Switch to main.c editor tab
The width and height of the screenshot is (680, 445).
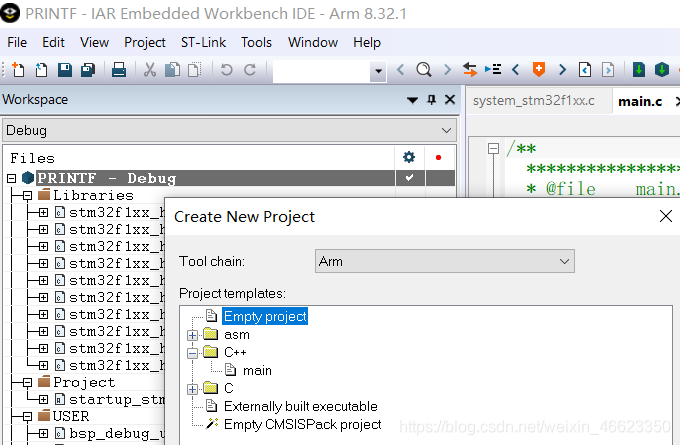pos(640,101)
